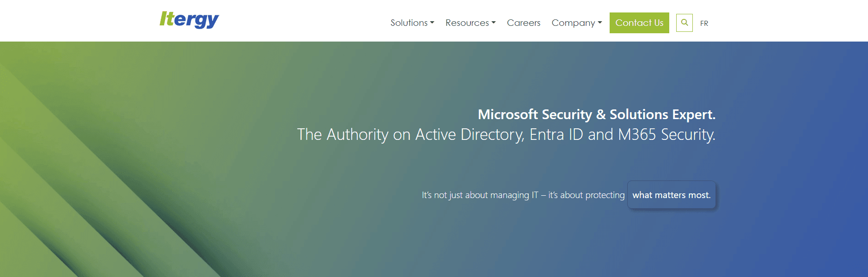
Task: Click the 'The Authority on Active Directory' subheading
Action: click(506, 134)
